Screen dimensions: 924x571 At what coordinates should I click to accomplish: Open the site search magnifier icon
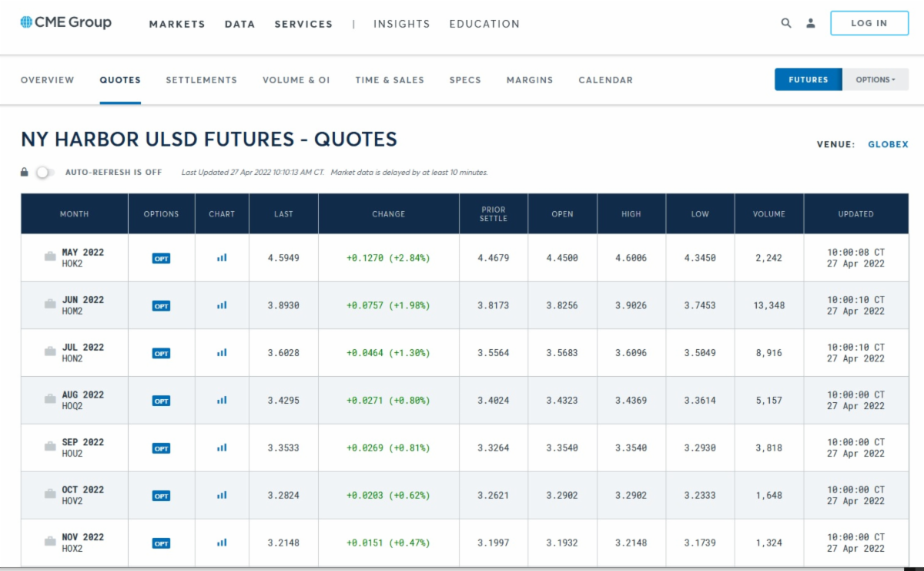pos(786,23)
